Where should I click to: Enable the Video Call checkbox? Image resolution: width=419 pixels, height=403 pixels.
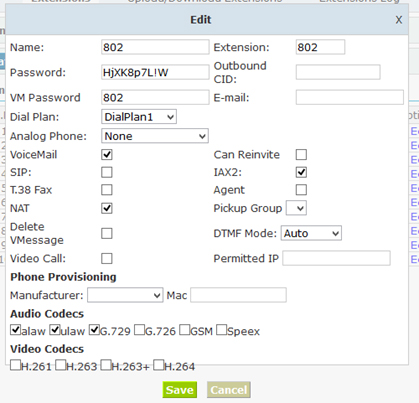point(107,259)
